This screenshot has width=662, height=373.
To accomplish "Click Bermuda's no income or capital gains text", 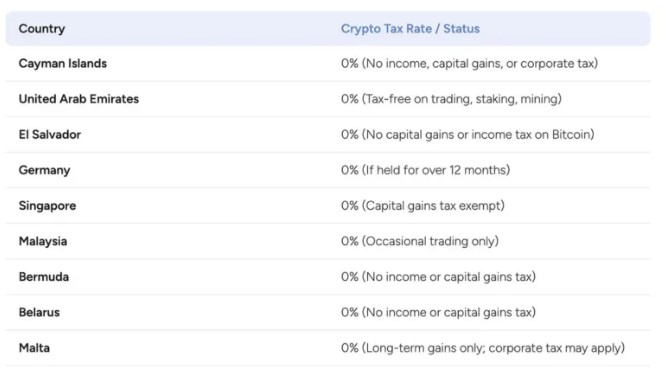I will pos(438,277).
